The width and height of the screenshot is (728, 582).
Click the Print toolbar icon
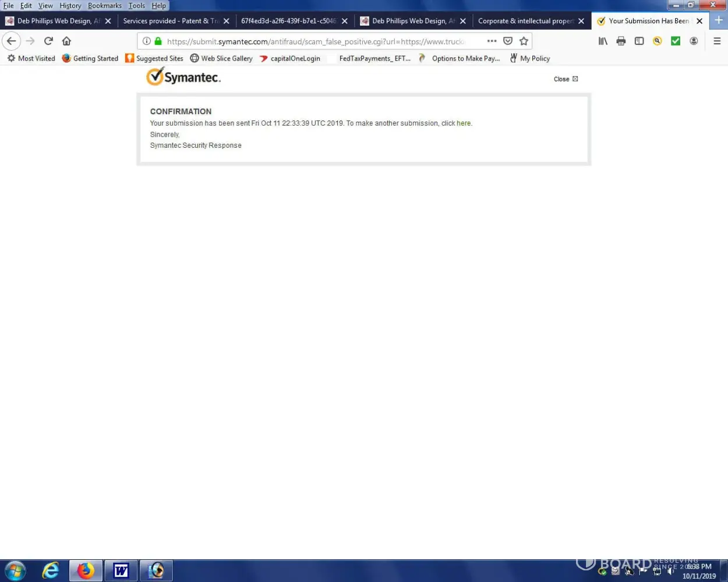tap(621, 41)
